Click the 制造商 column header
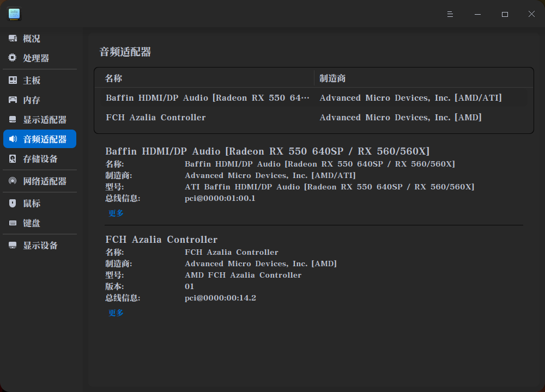 (x=423, y=78)
